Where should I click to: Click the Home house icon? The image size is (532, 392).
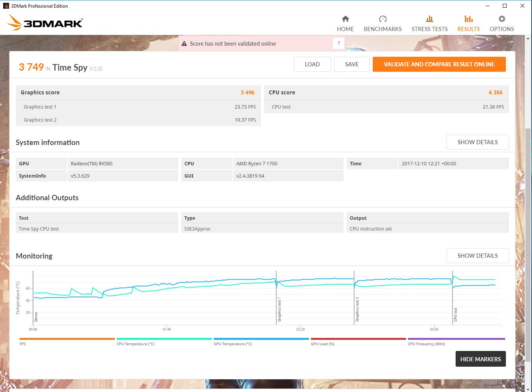[345, 19]
